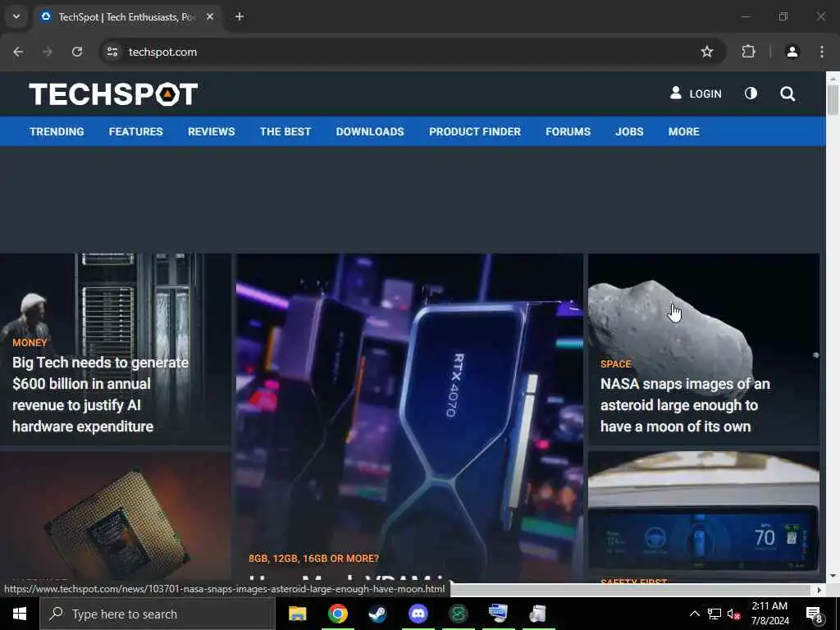Open the JOBS menu item
The width and height of the screenshot is (840, 630).
tap(629, 132)
